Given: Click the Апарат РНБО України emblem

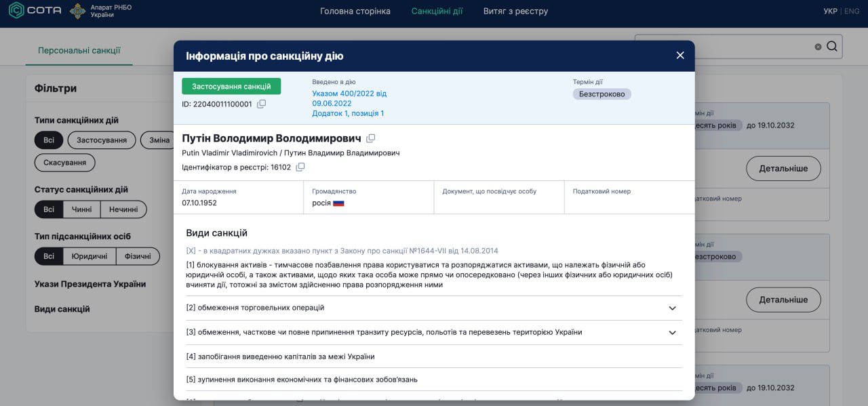Looking at the screenshot, I should 79,11.
